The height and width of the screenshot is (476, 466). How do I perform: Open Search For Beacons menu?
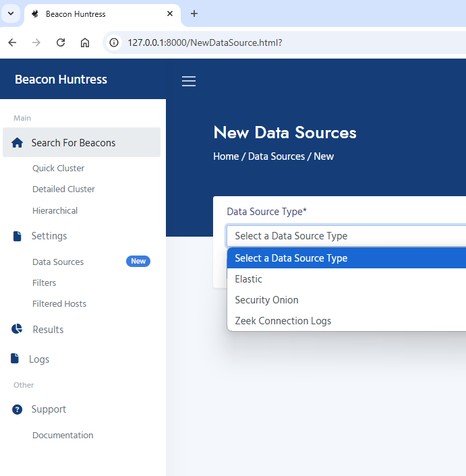click(x=82, y=142)
